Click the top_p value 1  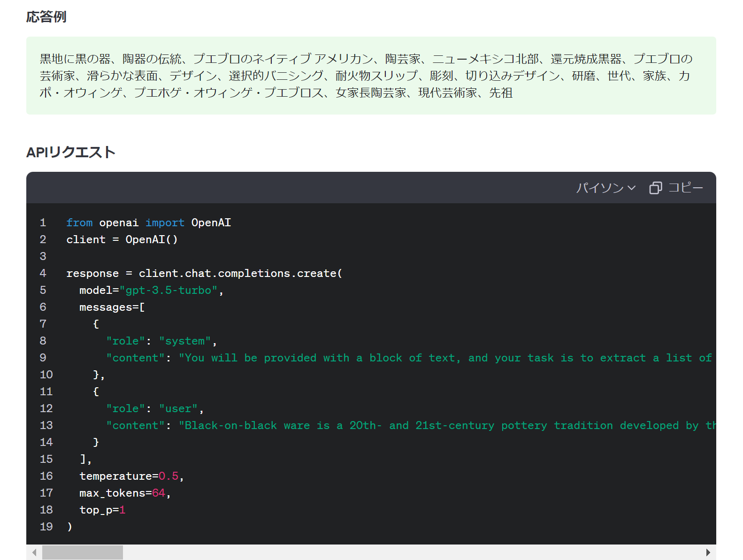click(123, 510)
